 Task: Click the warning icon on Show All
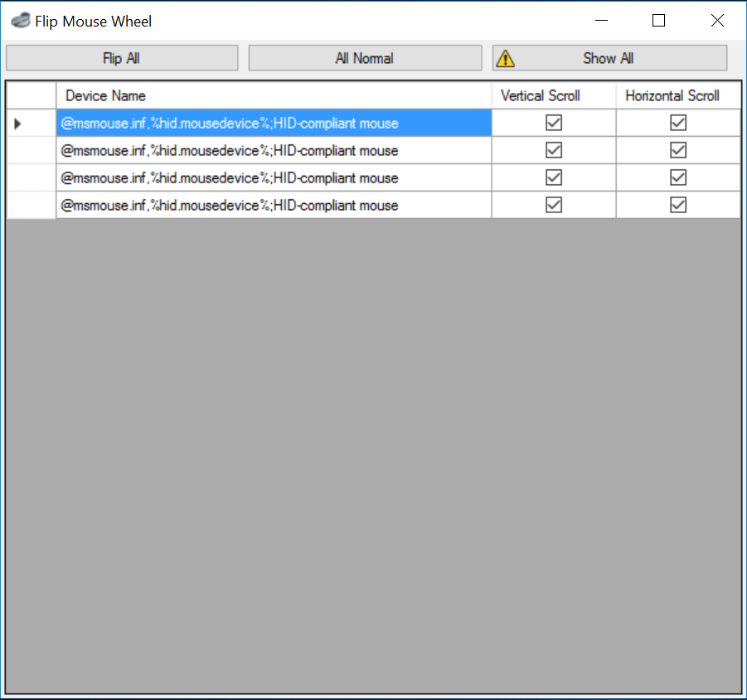(505, 58)
